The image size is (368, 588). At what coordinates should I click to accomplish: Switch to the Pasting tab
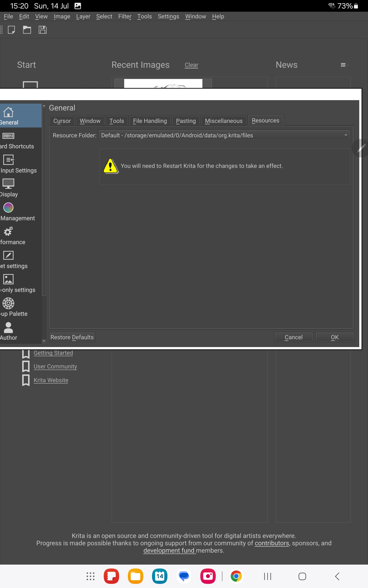(x=186, y=121)
